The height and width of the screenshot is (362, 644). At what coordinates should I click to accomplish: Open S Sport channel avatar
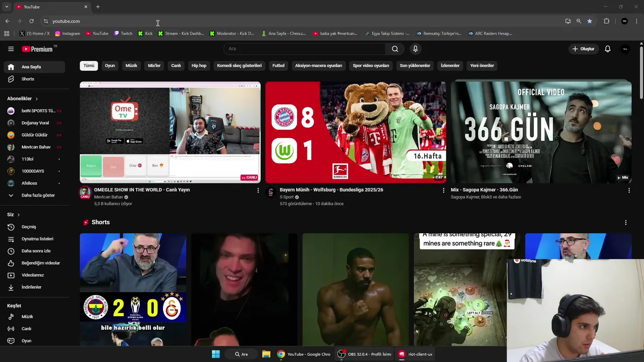click(x=271, y=192)
